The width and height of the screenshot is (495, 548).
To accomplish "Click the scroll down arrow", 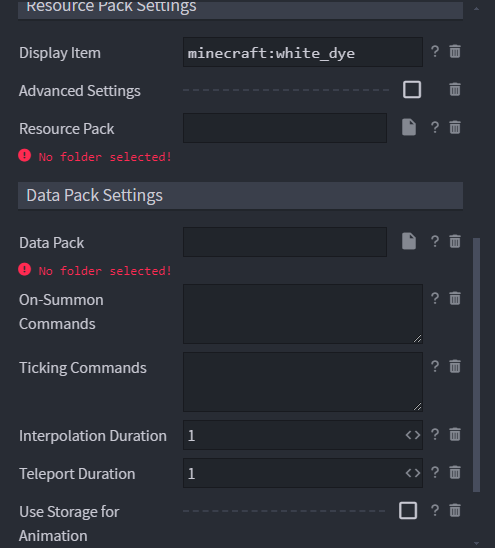I will (476, 543).
